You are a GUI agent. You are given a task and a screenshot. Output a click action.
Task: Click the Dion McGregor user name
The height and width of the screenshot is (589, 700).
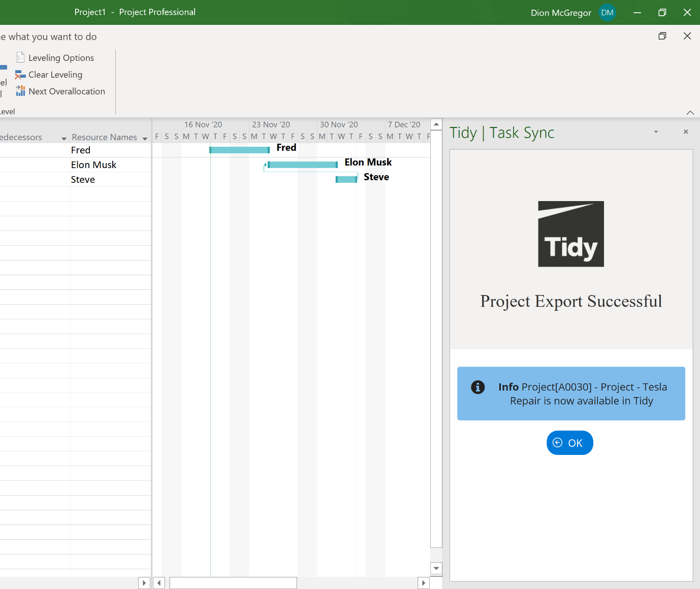[x=561, y=13]
